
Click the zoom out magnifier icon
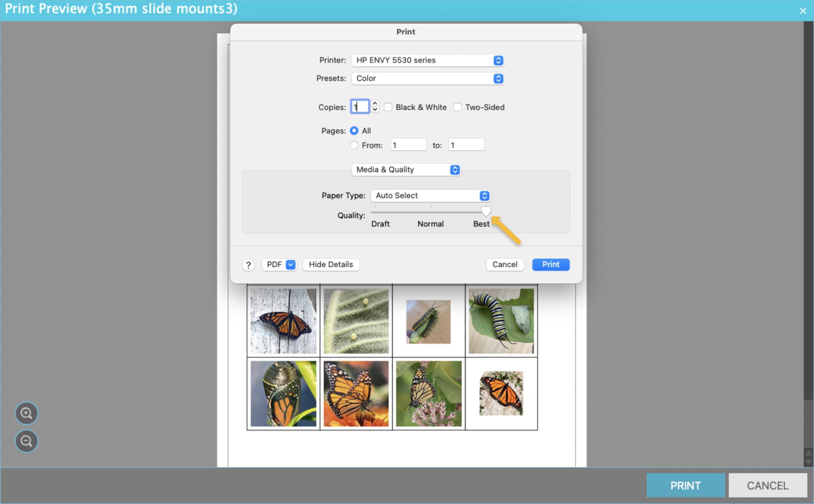click(26, 441)
